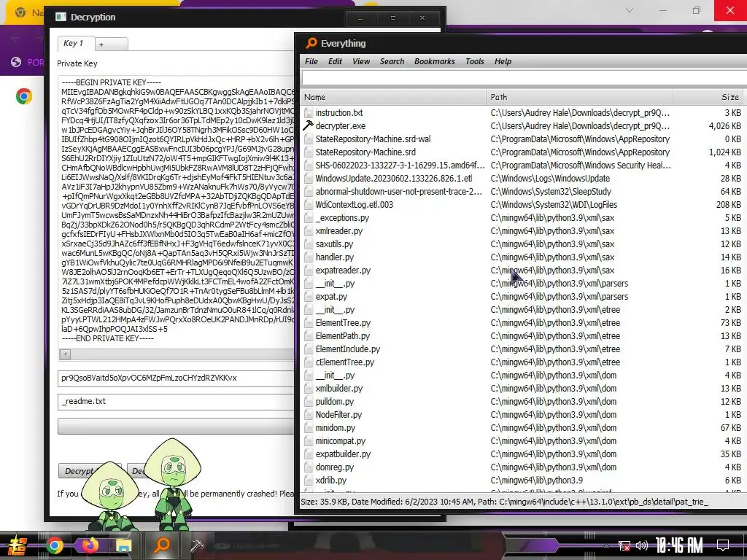
Task: Click the Everything search input box
Action: pyautogui.click(x=524, y=77)
